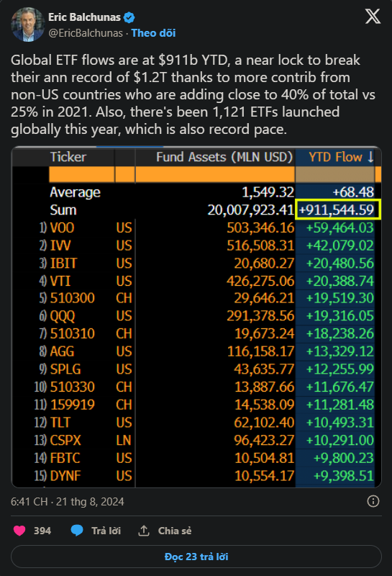Select the FBTC ticker
This screenshot has width=392, height=576.
[x=65, y=458]
